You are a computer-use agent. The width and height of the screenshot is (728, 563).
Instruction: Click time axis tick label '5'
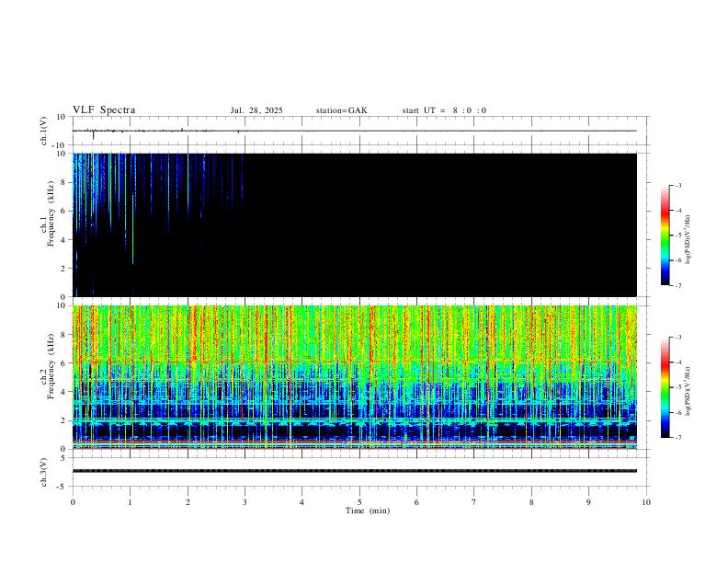359,502
